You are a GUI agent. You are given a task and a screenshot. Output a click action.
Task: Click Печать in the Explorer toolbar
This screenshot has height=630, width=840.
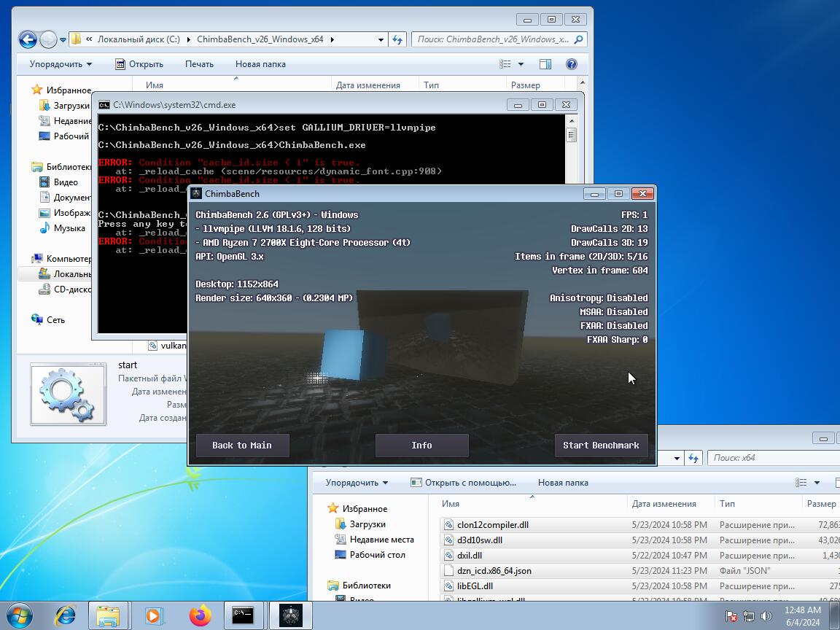pyautogui.click(x=199, y=64)
